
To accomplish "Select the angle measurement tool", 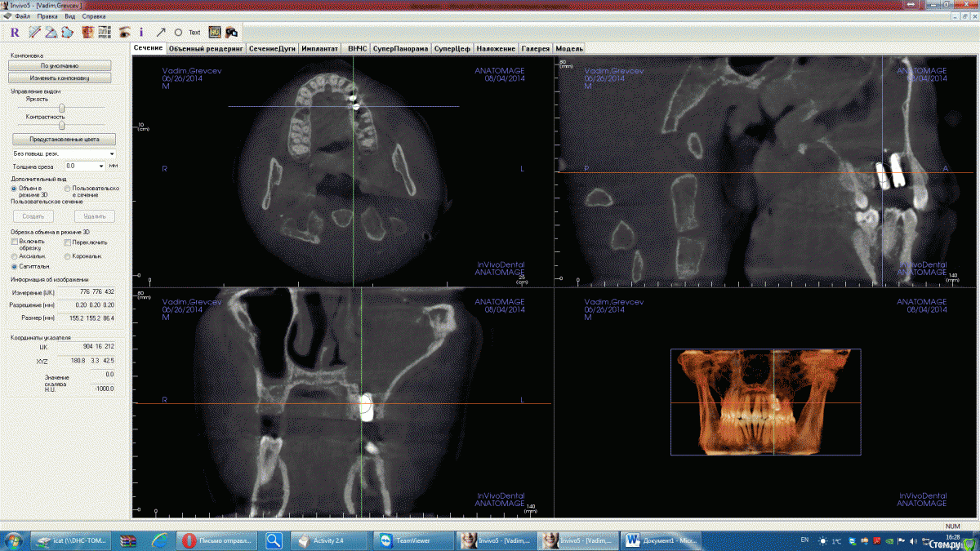I will [x=51, y=33].
